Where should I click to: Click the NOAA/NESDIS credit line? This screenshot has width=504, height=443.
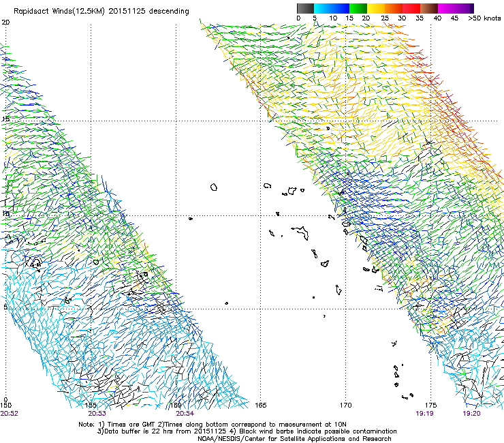294,439
